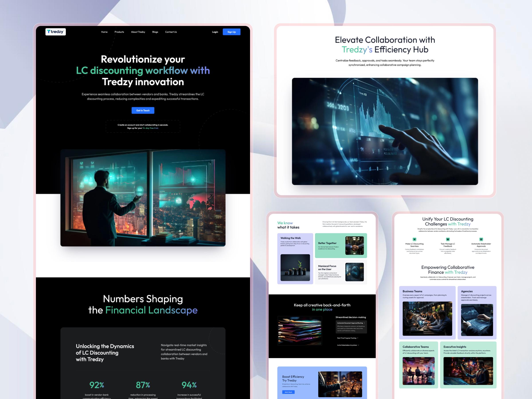Expand 'Real-Time Progress Tracking'

click(347, 338)
